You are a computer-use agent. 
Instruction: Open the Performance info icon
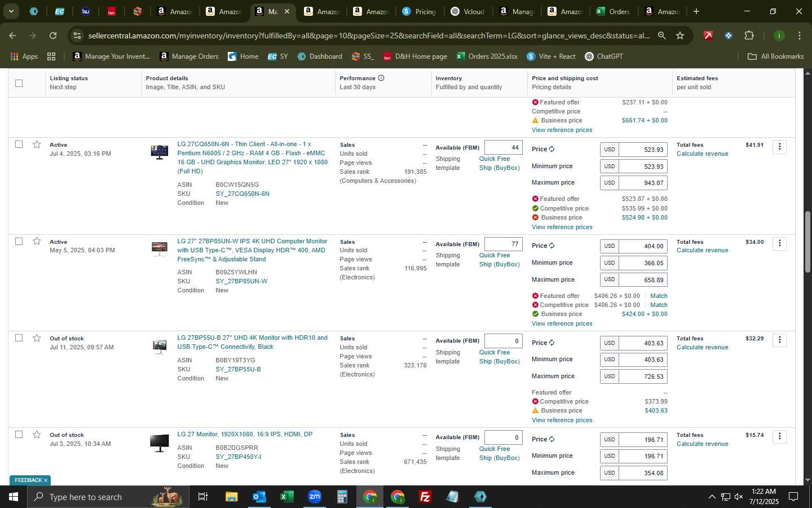click(x=381, y=78)
